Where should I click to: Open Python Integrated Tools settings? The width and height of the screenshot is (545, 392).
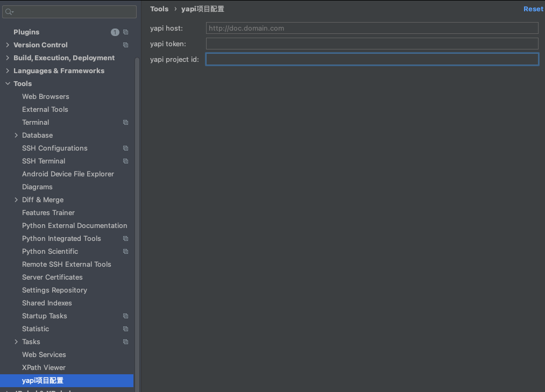click(x=61, y=238)
